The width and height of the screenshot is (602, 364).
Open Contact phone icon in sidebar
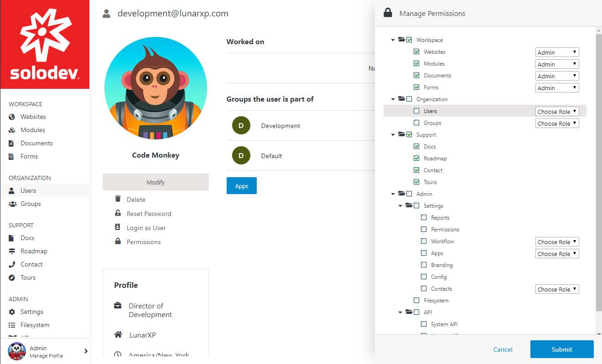(12, 265)
